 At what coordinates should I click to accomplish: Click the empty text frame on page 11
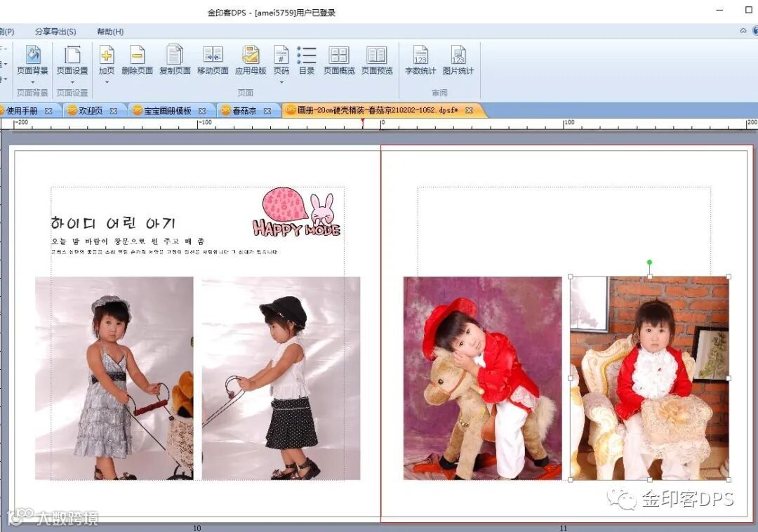[564, 231]
